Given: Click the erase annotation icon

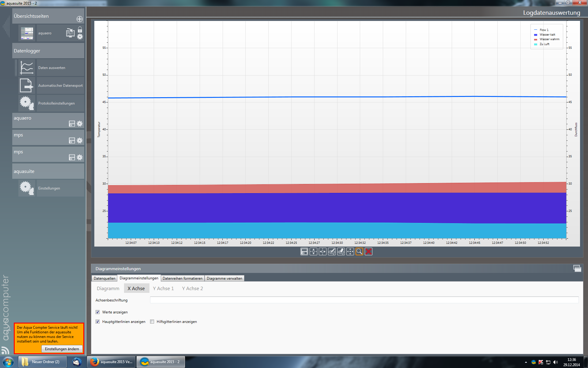Looking at the screenshot, I should (x=341, y=251).
